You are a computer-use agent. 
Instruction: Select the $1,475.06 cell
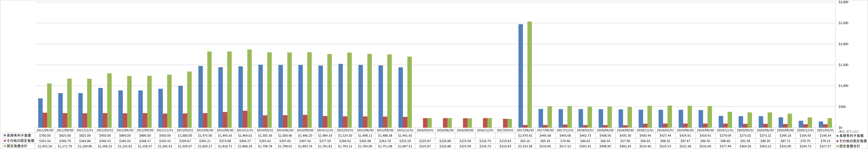click(x=205, y=136)
